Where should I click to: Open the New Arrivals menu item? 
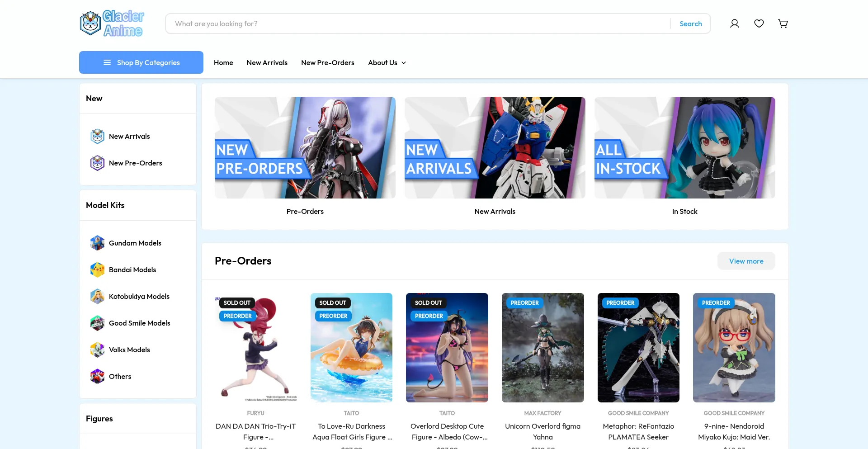(x=267, y=62)
